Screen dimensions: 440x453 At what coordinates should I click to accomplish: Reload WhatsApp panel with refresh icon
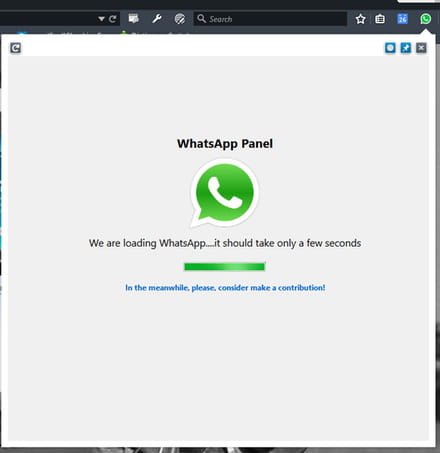[x=15, y=48]
